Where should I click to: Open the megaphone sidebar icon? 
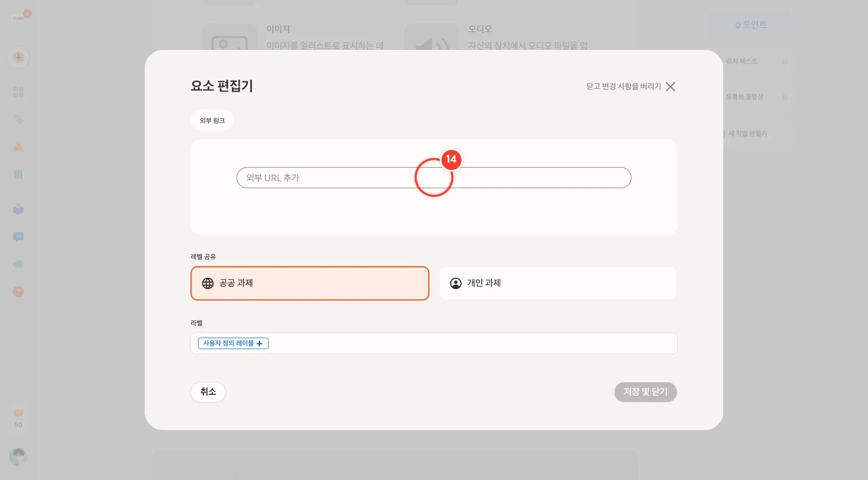[18, 264]
